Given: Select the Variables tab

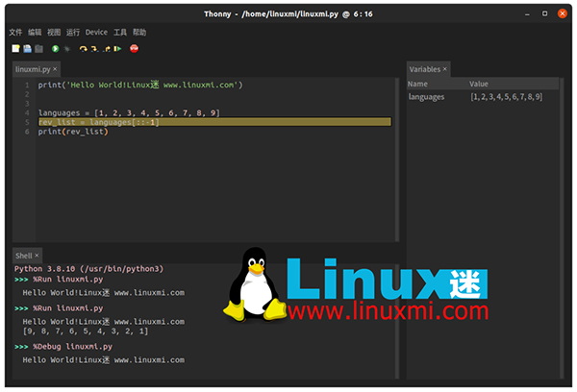Looking at the screenshot, I should click(x=425, y=69).
